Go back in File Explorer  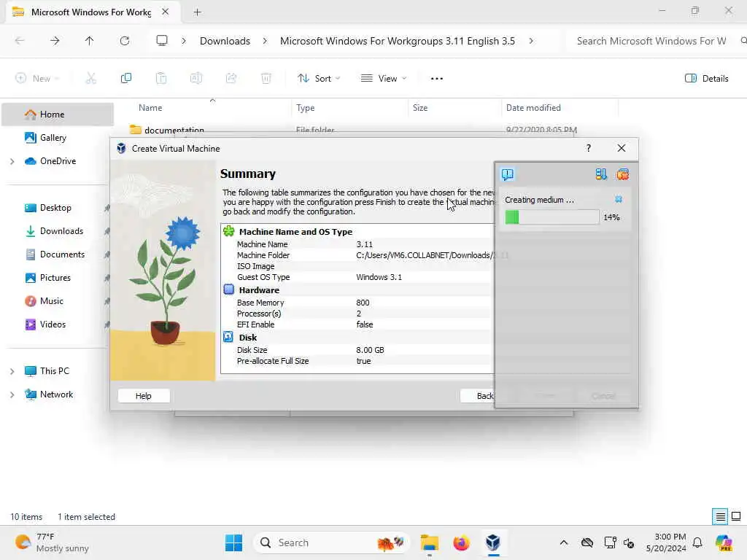20,41
